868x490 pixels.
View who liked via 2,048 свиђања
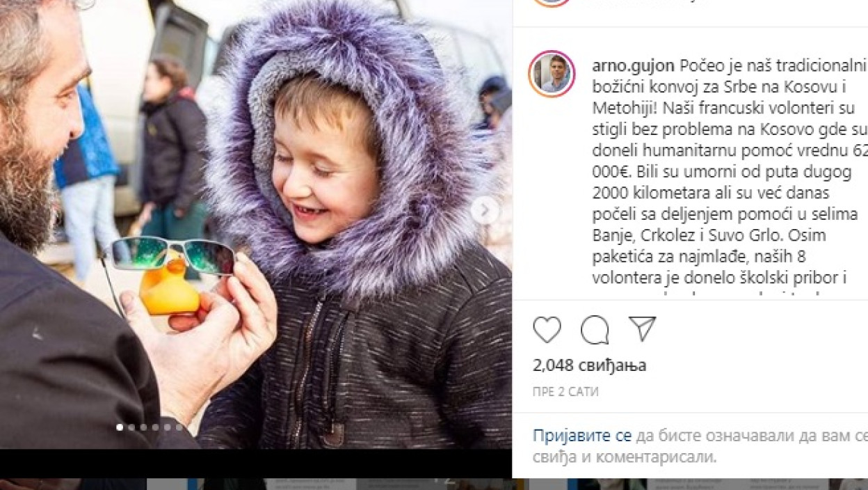(x=590, y=365)
